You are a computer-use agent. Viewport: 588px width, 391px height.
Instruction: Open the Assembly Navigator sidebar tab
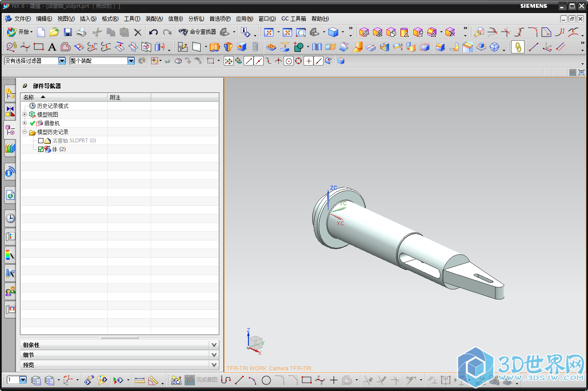10,92
